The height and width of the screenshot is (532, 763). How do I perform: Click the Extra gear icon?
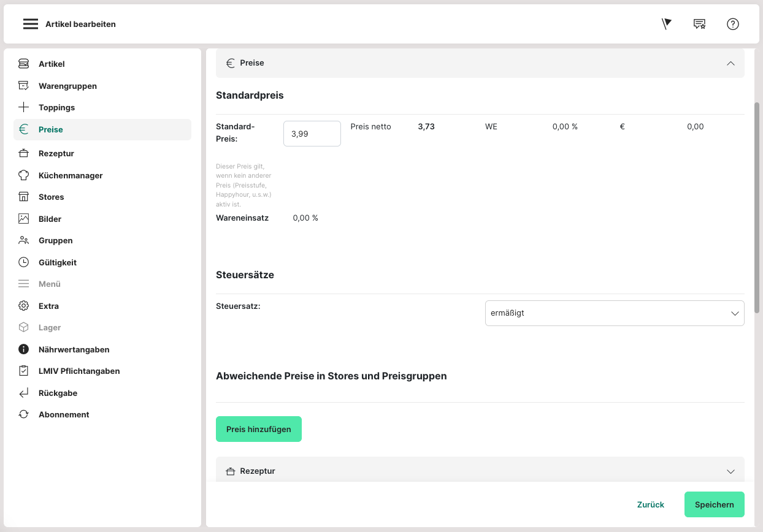click(x=23, y=306)
